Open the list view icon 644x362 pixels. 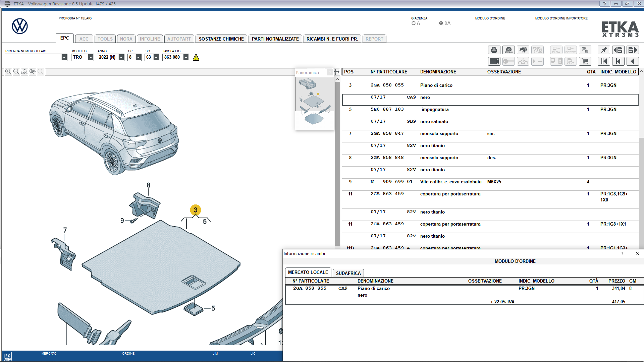(x=494, y=61)
